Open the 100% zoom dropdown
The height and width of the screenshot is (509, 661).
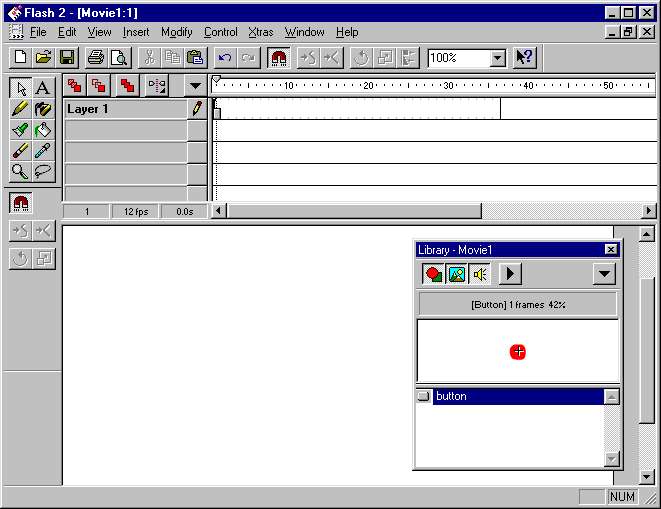click(498, 59)
